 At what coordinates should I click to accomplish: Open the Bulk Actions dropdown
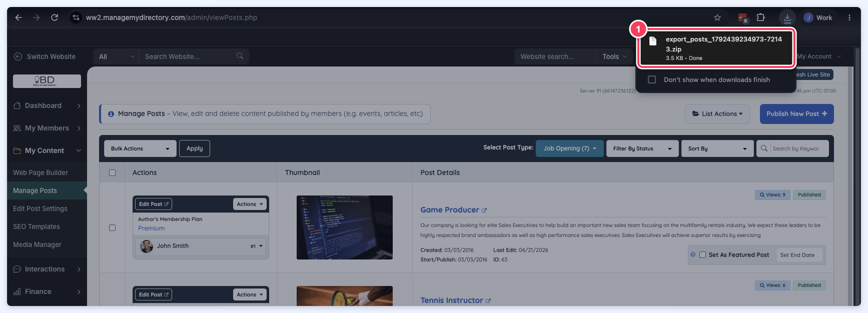(140, 148)
